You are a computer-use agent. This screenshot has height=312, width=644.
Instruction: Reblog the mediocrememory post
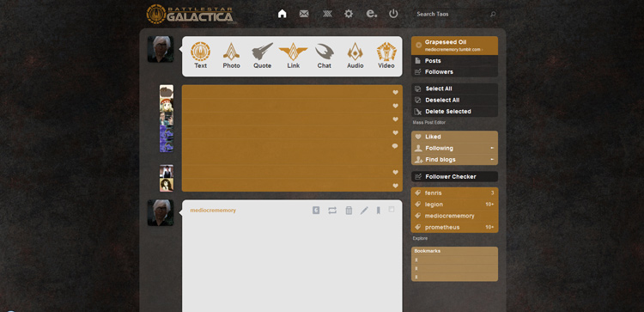[x=332, y=211]
